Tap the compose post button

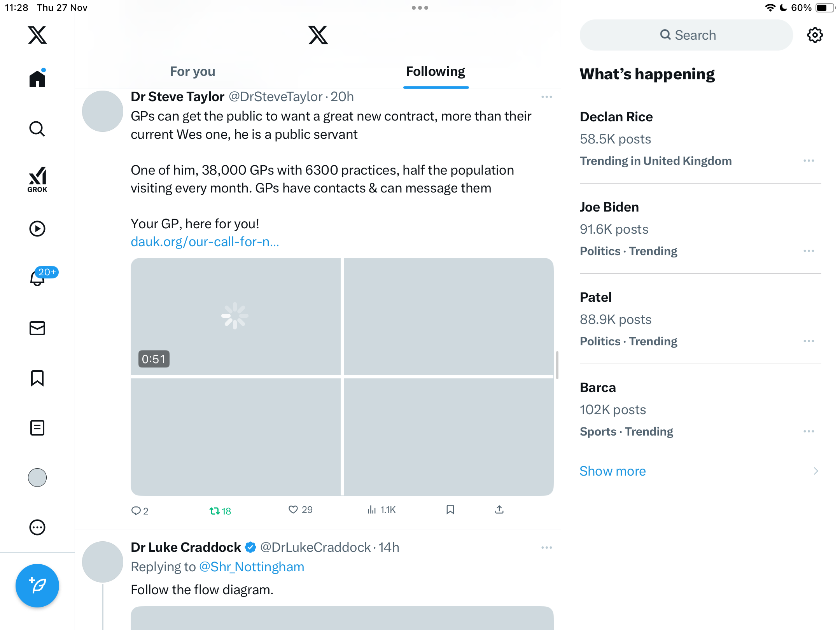coord(37,585)
